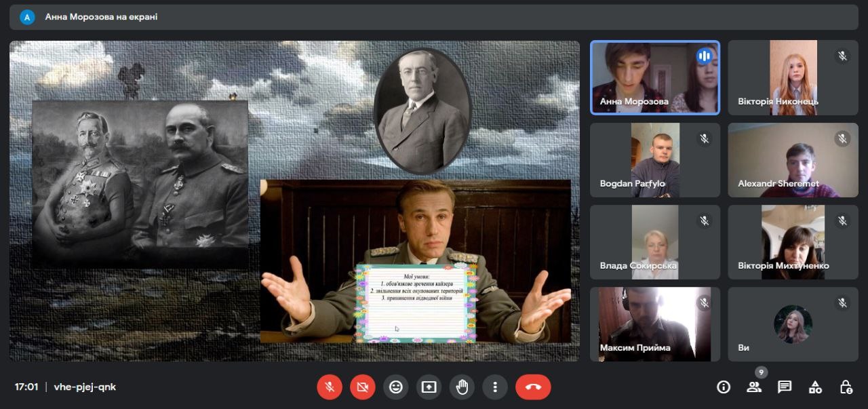Select Вікторія Никонець video tile

point(793,77)
